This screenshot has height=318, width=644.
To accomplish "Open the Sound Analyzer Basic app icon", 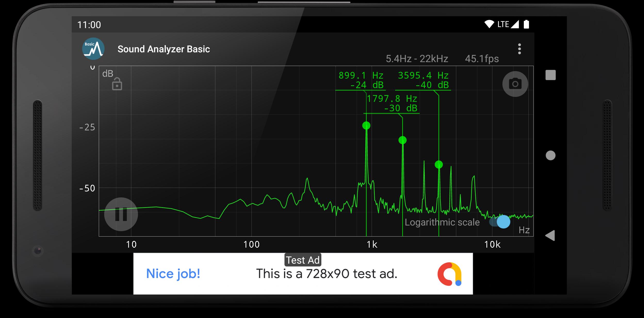I will click(x=94, y=49).
